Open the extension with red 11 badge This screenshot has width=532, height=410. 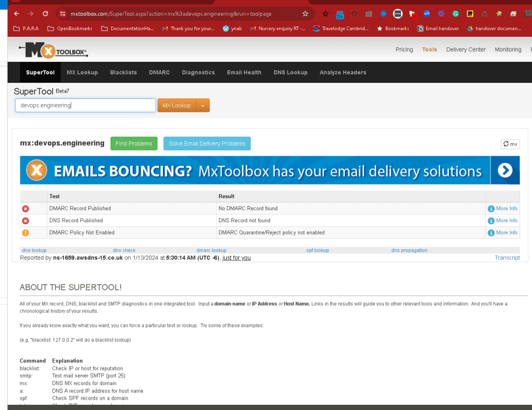pyautogui.click(x=412, y=14)
